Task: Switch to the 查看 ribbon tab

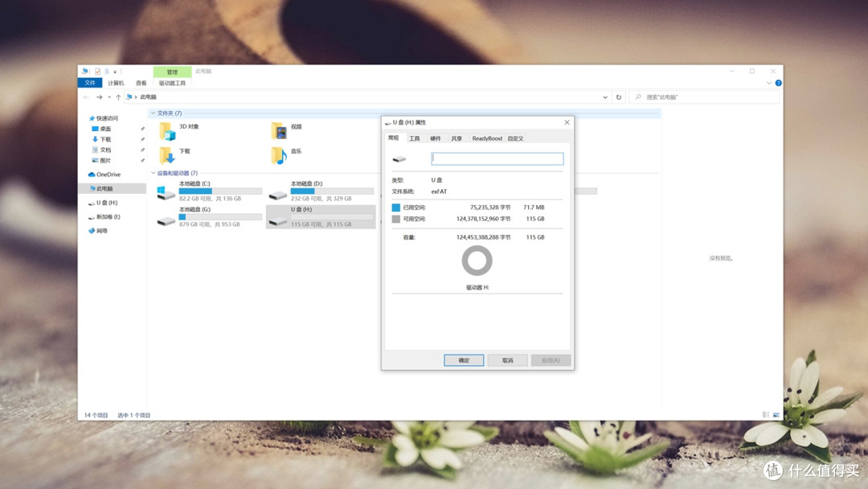Action: (x=141, y=83)
